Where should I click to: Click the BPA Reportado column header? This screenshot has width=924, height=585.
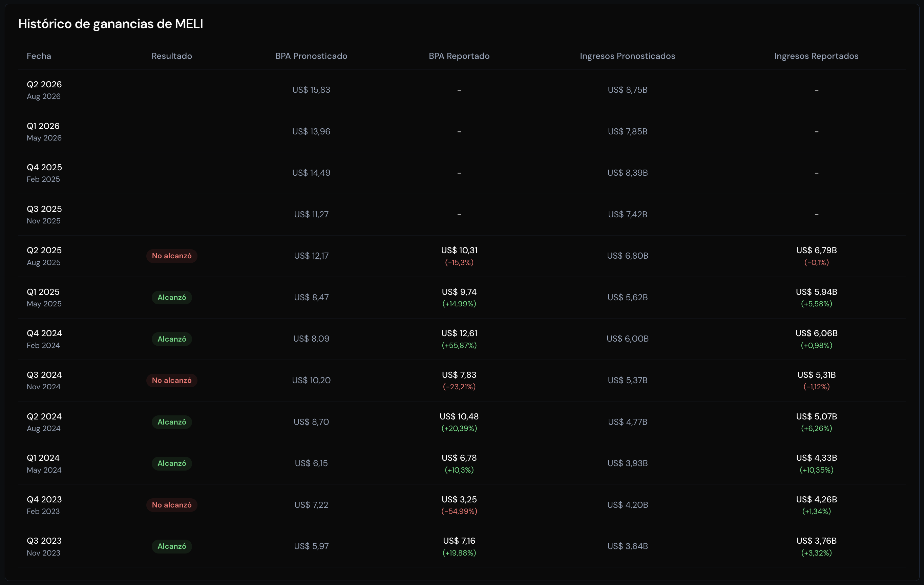coord(459,56)
